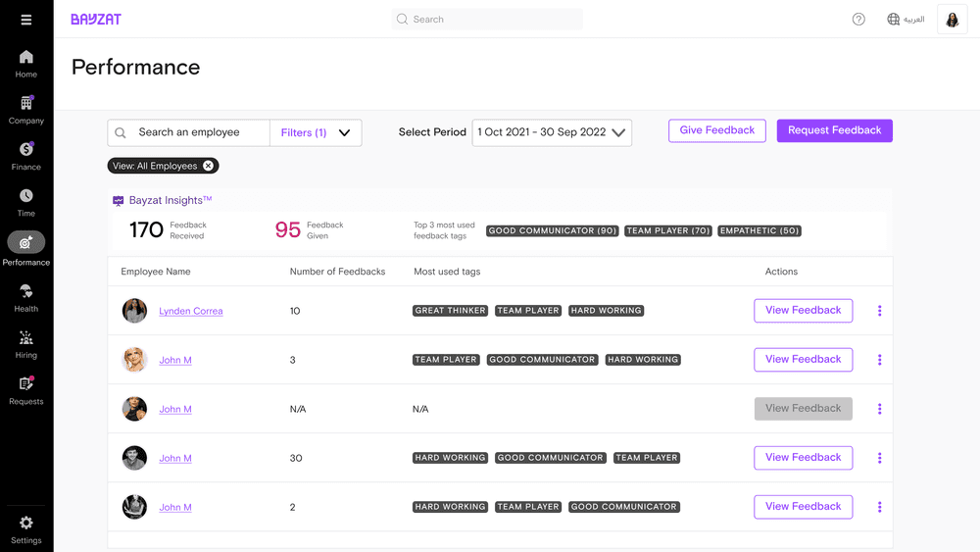Open Hiring section in sidebar
The image size is (980, 552).
coord(25,344)
